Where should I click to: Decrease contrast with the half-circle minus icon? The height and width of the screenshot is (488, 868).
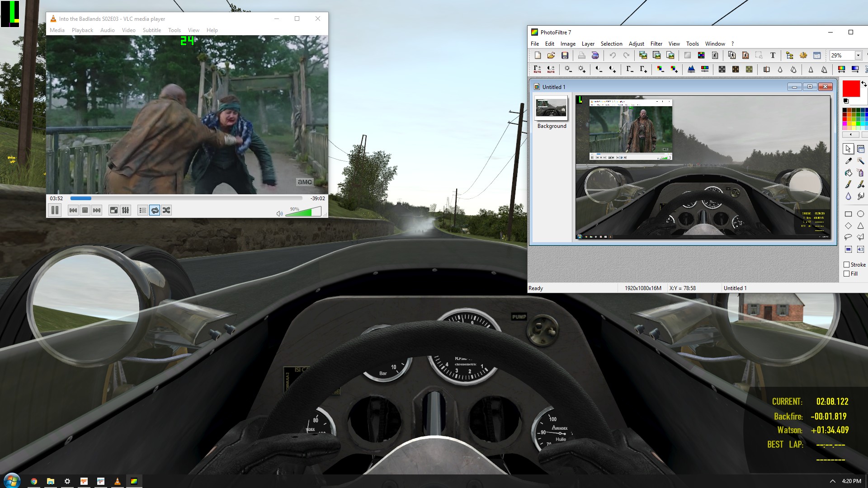coord(599,69)
